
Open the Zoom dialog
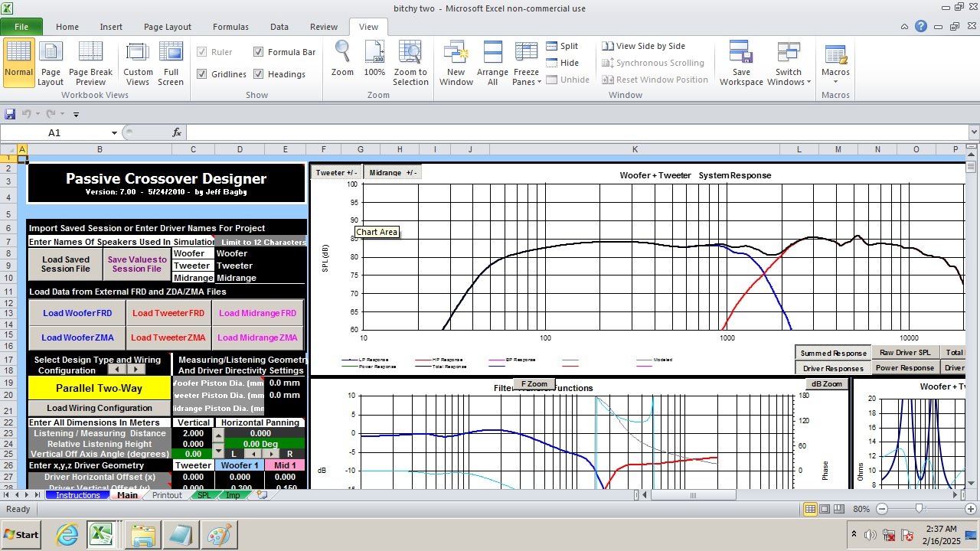point(342,59)
